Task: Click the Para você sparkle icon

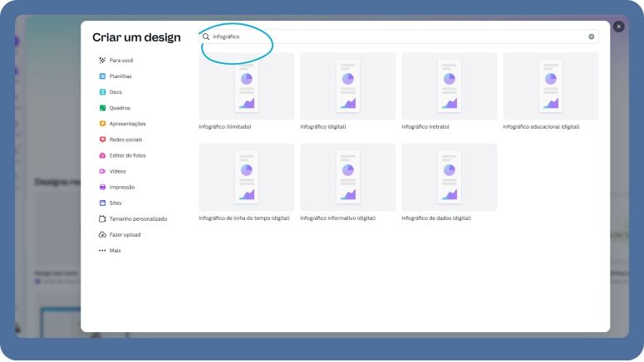Action: coord(102,61)
